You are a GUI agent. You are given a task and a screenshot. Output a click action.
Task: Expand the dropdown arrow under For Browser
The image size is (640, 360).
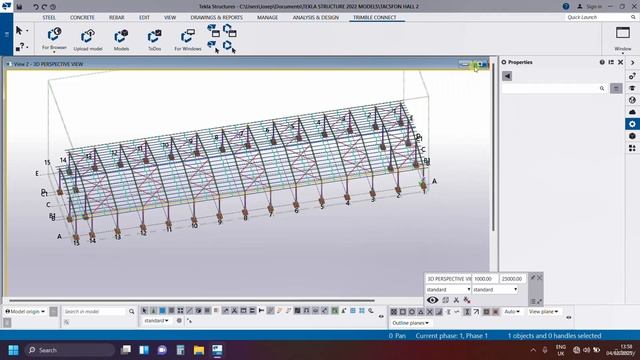(x=54, y=52)
